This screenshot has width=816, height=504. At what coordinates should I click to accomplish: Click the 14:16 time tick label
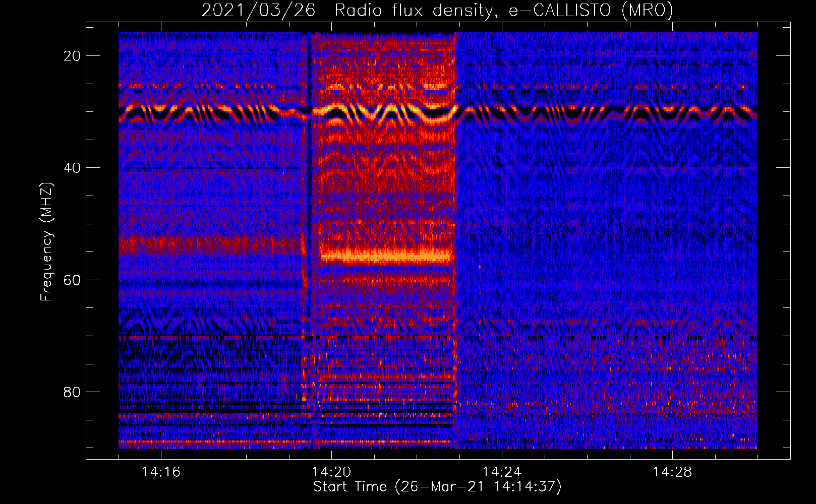(161, 472)
